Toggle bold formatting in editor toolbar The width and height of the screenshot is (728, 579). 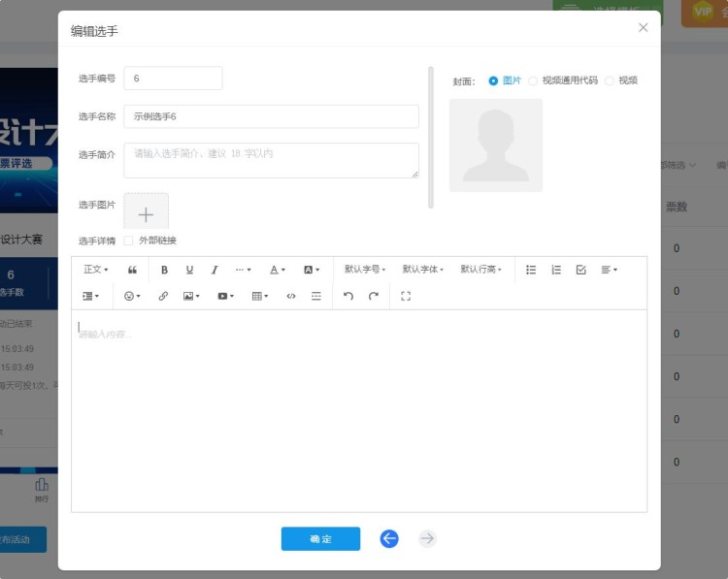(164, 270)
